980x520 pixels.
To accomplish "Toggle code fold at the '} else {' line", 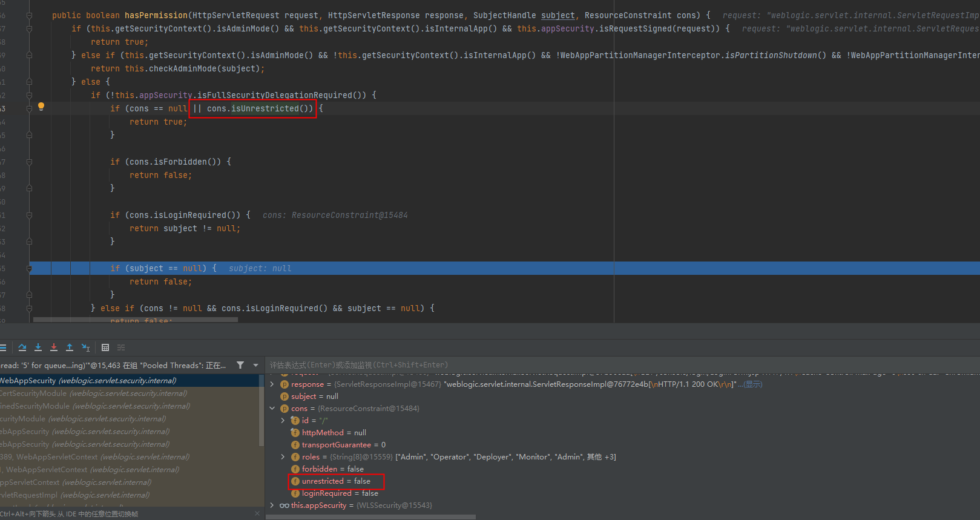I will coord(29,82).
